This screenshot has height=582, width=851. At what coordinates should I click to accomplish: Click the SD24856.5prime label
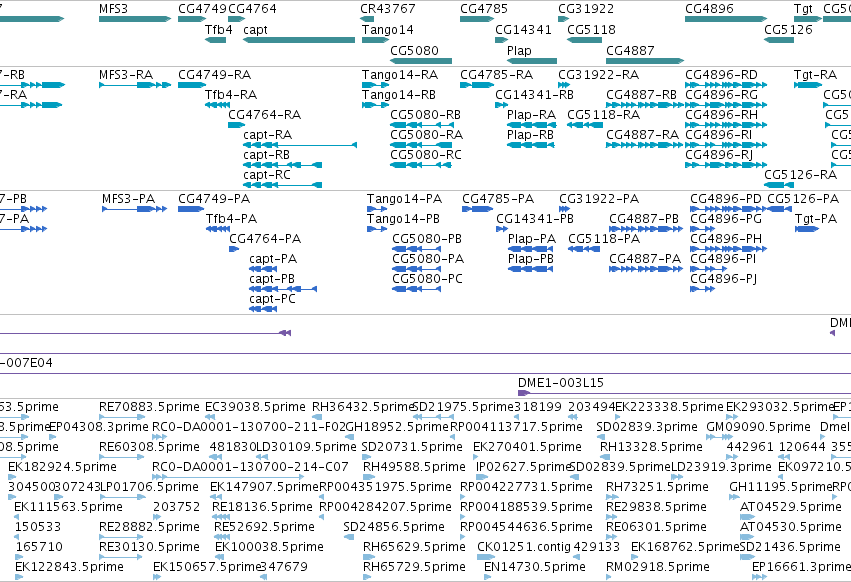point(394,527)
